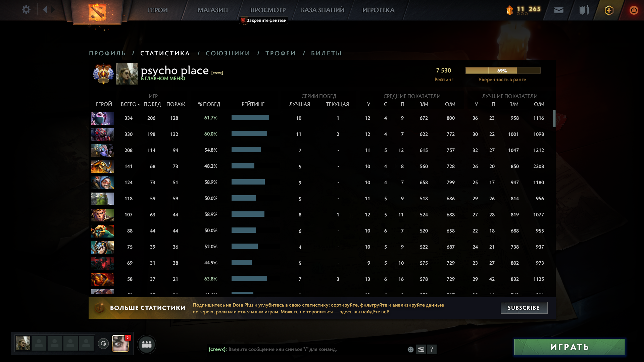Select the hero portrait with 208 games

pyautogui.click(x=102, y=151)
